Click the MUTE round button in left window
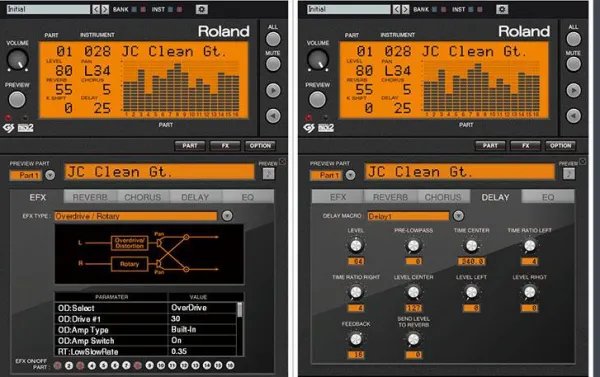The height and width of the screenshot is (377, 600). coord(273,64)
